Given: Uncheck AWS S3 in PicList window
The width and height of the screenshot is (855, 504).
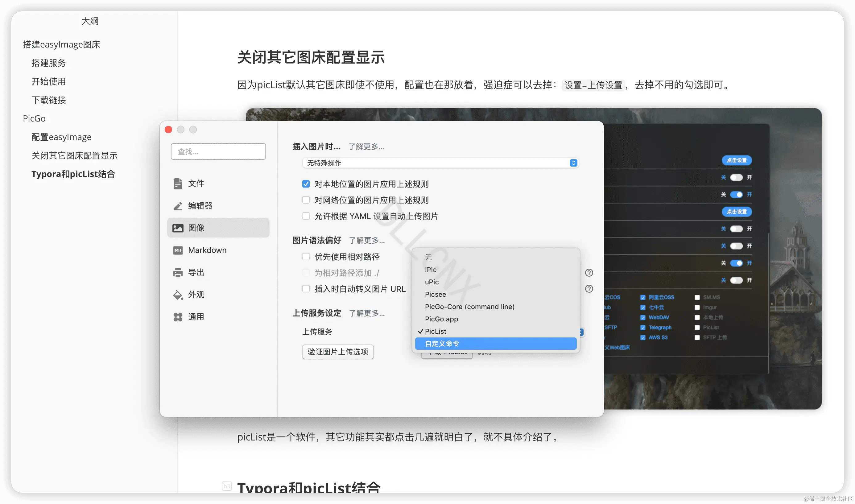Looking at the screenshot, I should click(x=642, y=337).
